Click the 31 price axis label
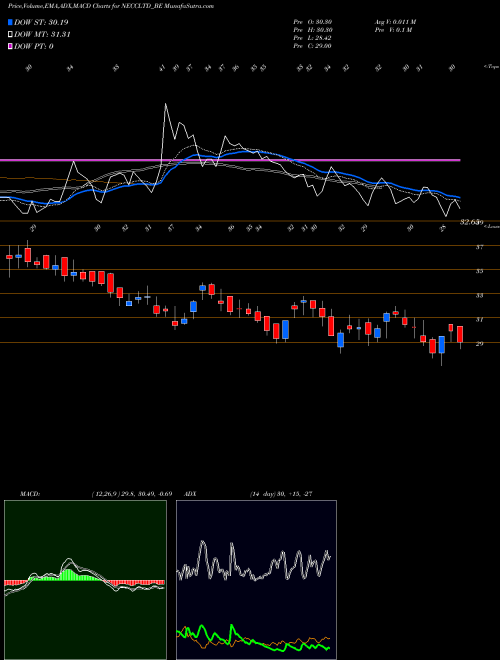 479,319
